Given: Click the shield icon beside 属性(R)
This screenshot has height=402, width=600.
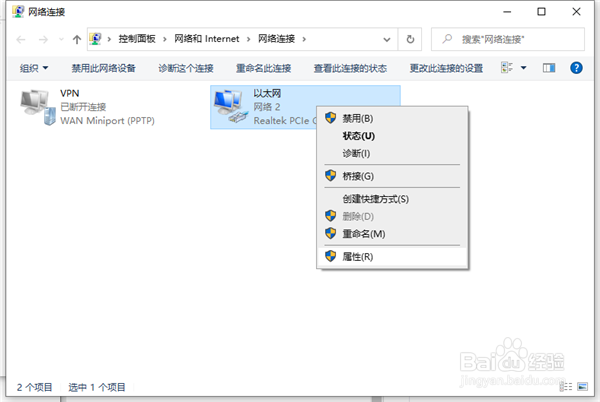Looking at the screenshot, I should (331, 256).
